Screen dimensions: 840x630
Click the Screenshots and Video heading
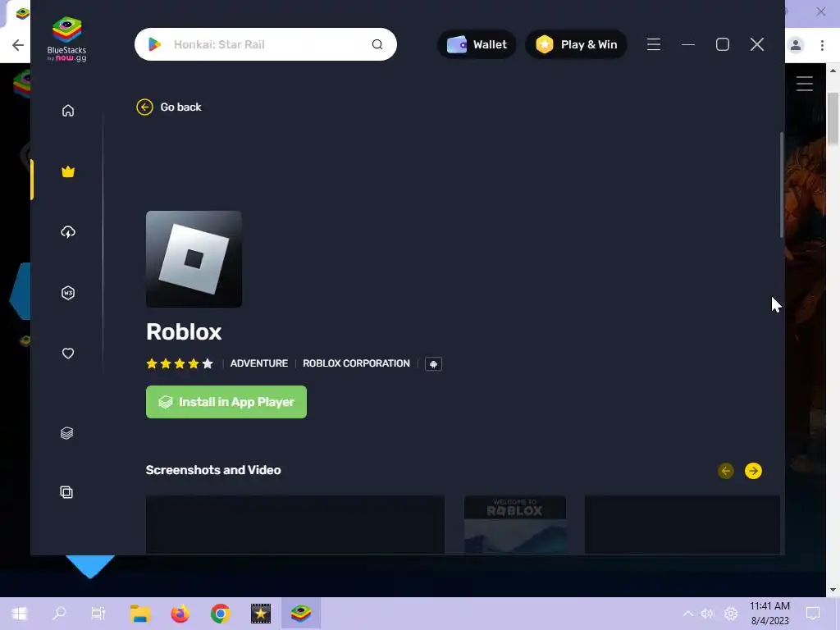pos(213,470)
